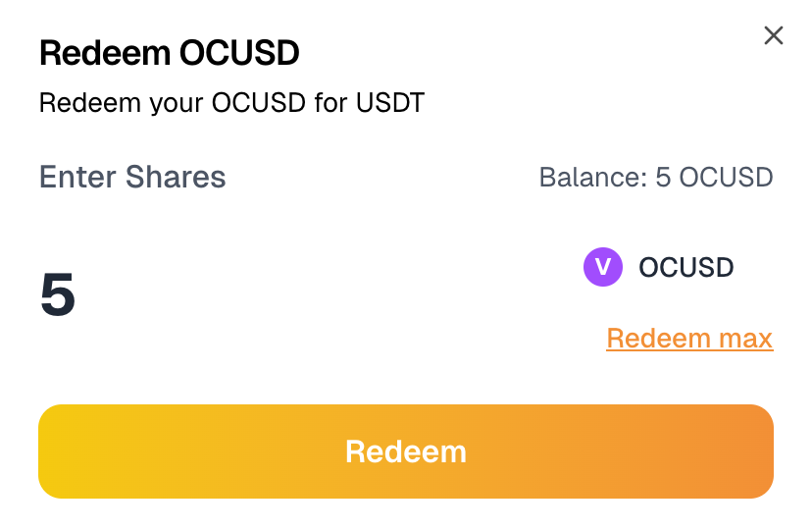The width and height of the screenshot is (812, 530).
Task: Click the Redeem your OCUSD for USDT subtitle
Action: point(231,102)
